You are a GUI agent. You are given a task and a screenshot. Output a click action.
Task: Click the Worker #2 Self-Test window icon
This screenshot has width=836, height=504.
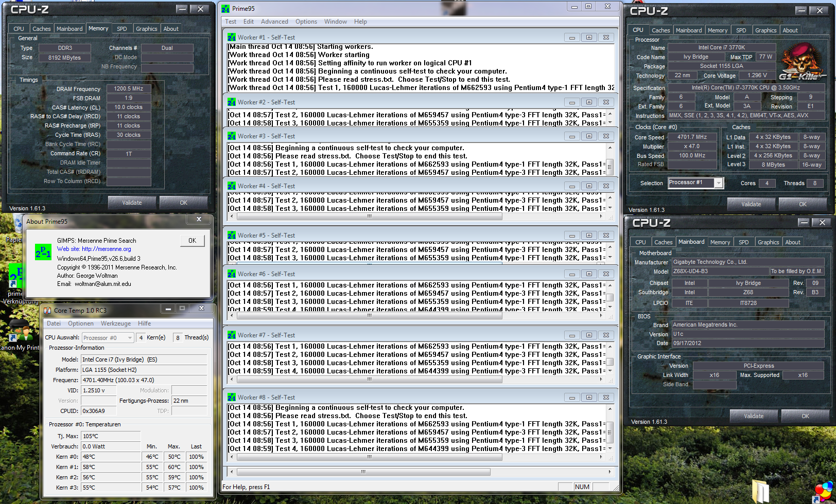(232, 102)
